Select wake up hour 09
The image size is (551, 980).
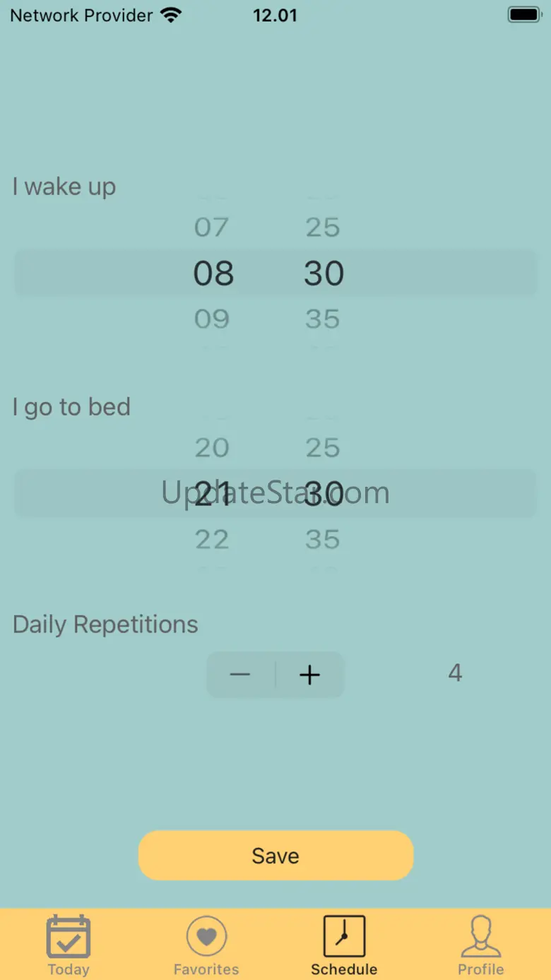pyautogui.click(x=212, y=319)
